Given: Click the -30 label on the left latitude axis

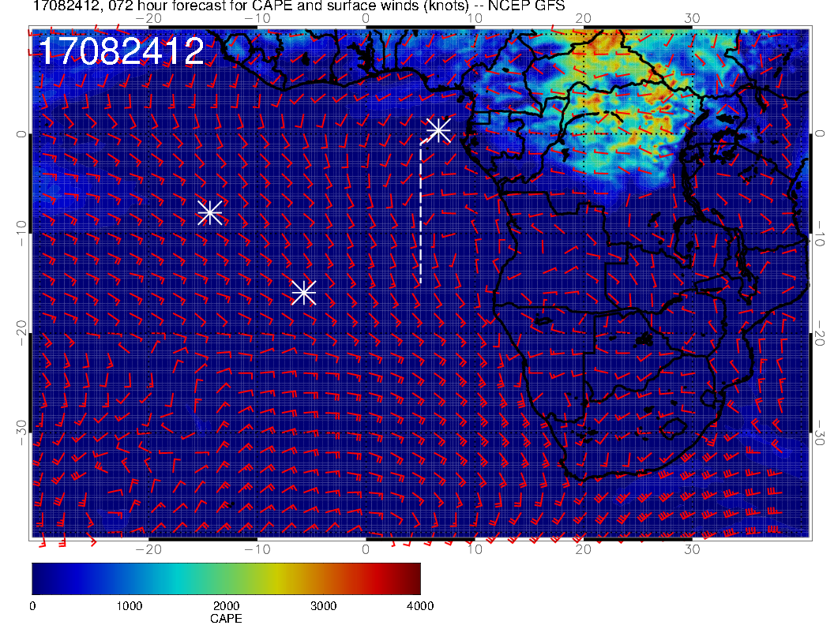Looking at the screenshot, I should pyautogui.click(x=21, y=432).
